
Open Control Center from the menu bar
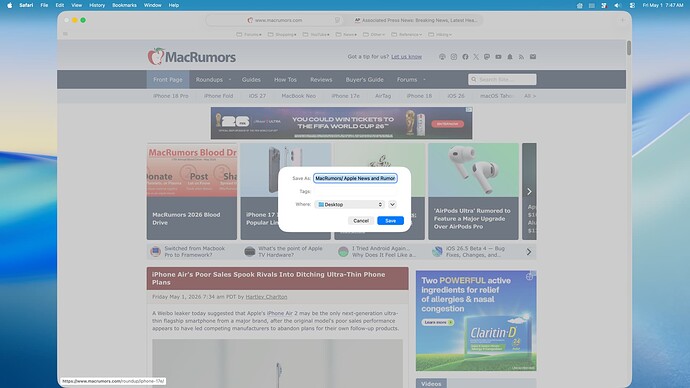click(632, 5)
